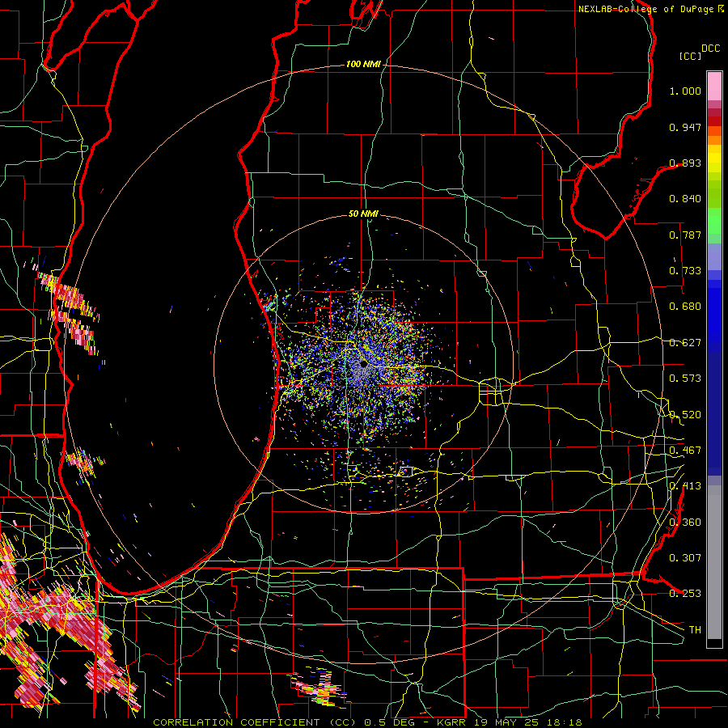
Task: Click the 0.627 scale label
Action: (x=685, y=343)
